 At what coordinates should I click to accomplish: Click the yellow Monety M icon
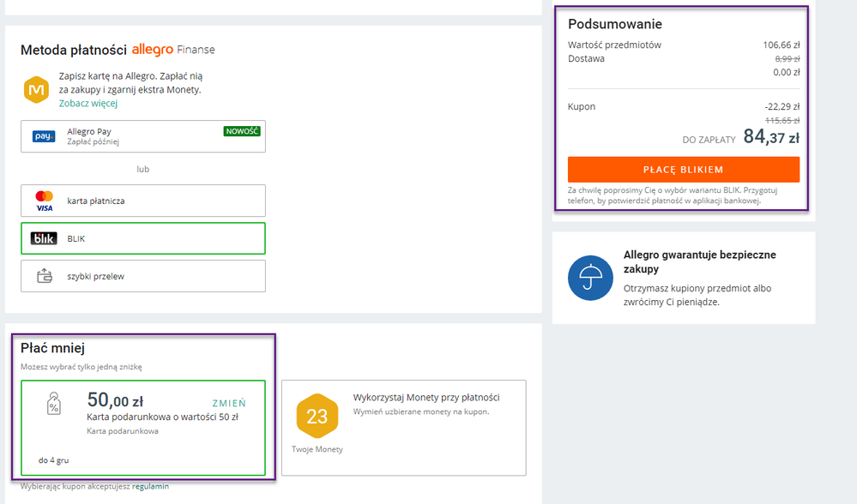(x=36, y=89)
